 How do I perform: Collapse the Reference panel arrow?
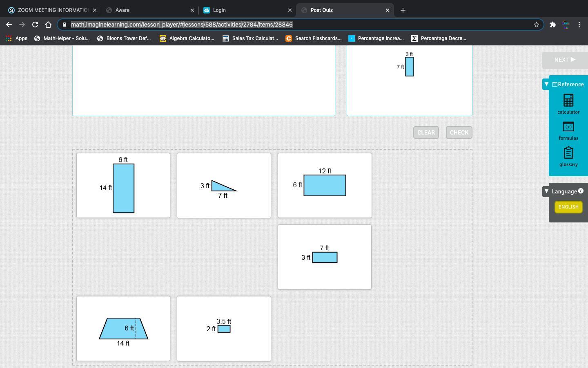point(546,84)
